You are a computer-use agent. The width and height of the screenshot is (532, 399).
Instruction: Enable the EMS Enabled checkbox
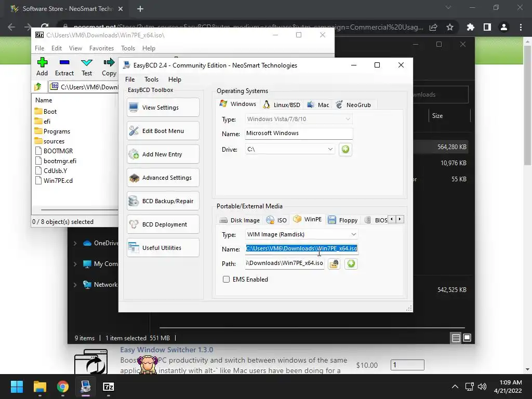(226, 279)
